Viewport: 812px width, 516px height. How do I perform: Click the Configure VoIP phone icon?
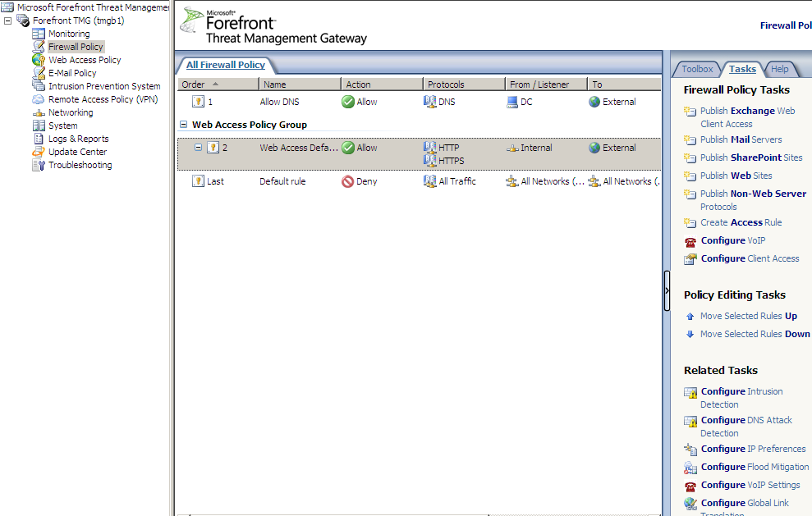pos(690,241)
